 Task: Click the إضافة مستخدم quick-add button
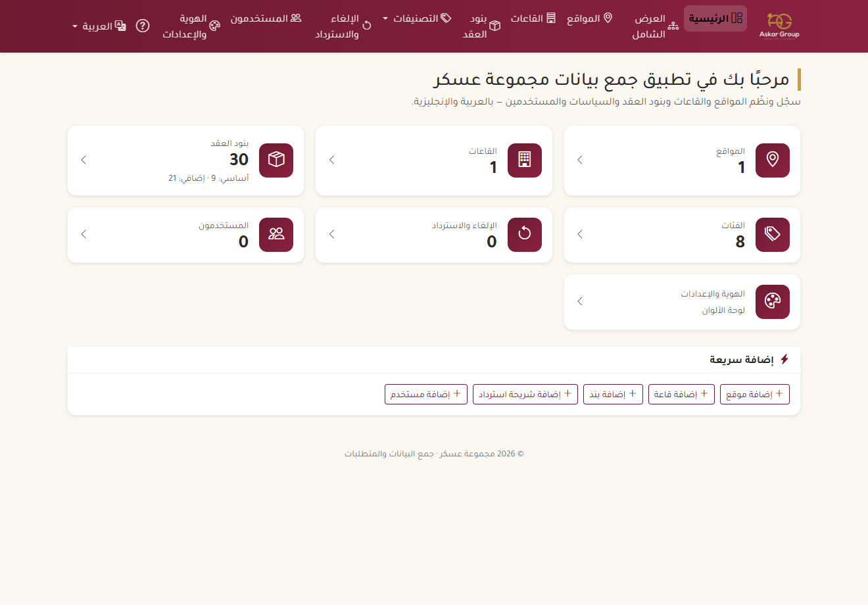click(426, 395)
